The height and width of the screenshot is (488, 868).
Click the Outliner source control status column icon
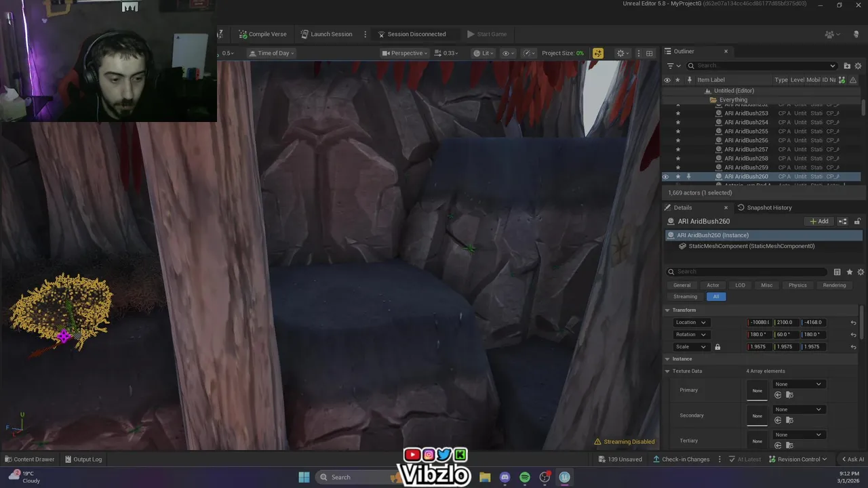(x=842, y=80)
